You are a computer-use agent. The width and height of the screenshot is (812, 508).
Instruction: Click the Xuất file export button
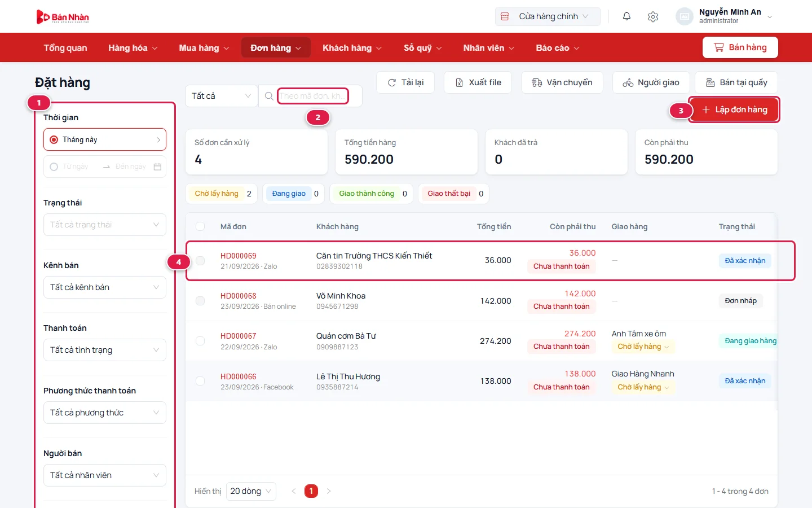478,82
